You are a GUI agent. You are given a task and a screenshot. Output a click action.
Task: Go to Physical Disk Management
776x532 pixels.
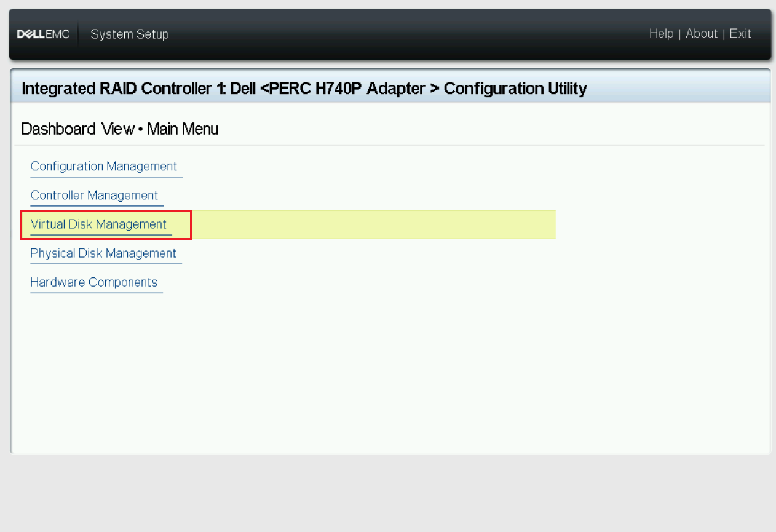pyautogui.click(x=103, y=253)
